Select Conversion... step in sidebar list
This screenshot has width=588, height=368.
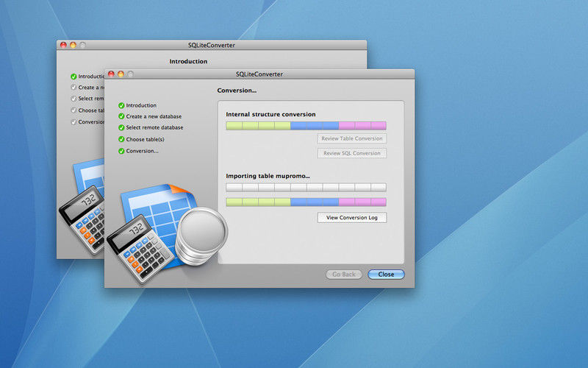pos(142,151)
